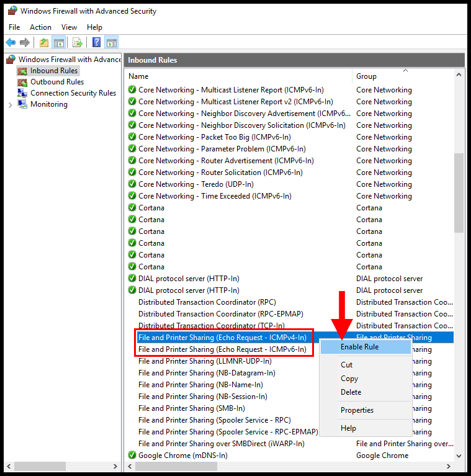Click the right arrow of the tree pane scrollbar

tap(115, 466)
